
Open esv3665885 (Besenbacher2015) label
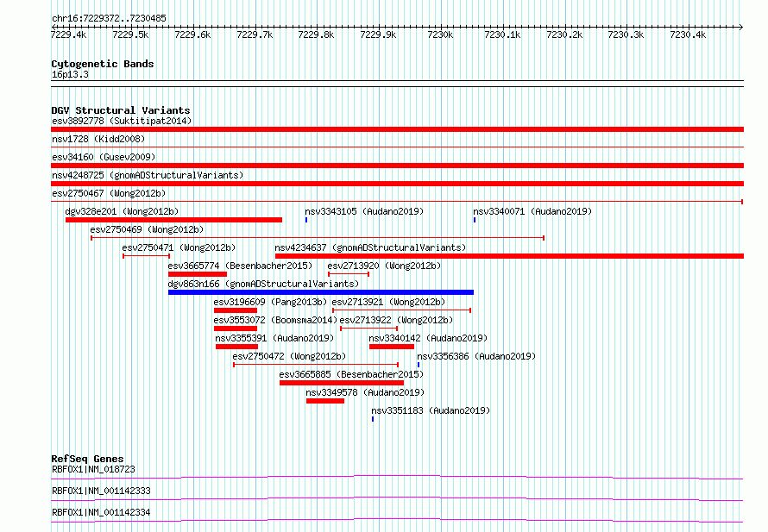point(351,374)
